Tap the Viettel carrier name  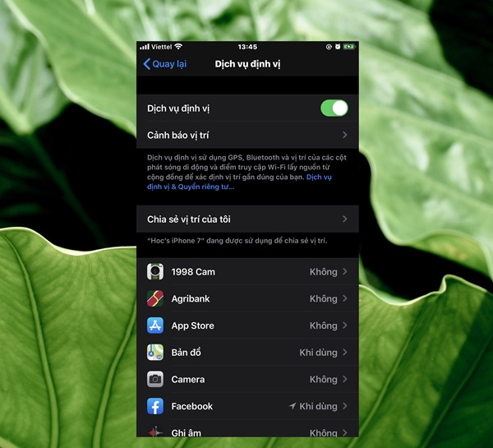162,47
